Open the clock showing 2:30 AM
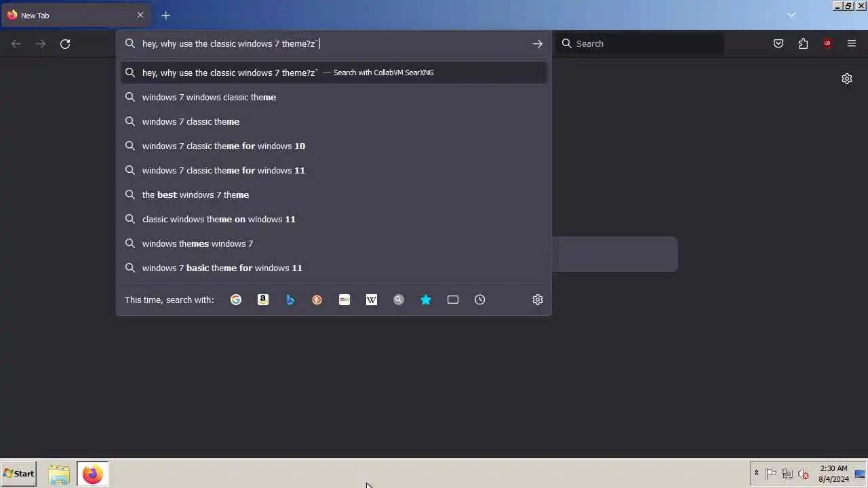The image size is (868, 488). click(x=833, y=474)
